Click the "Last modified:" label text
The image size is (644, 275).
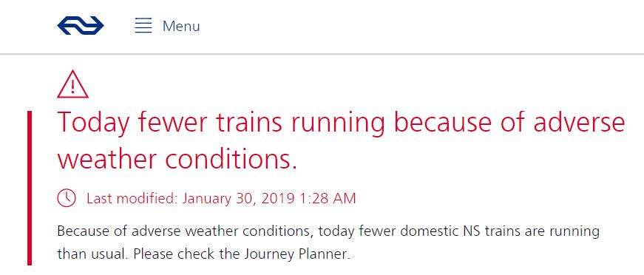[x=132, y=199]
